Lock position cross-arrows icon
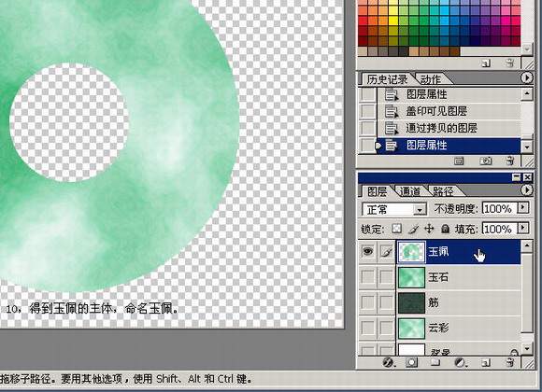The image size is (542, 392). [429, 229]
